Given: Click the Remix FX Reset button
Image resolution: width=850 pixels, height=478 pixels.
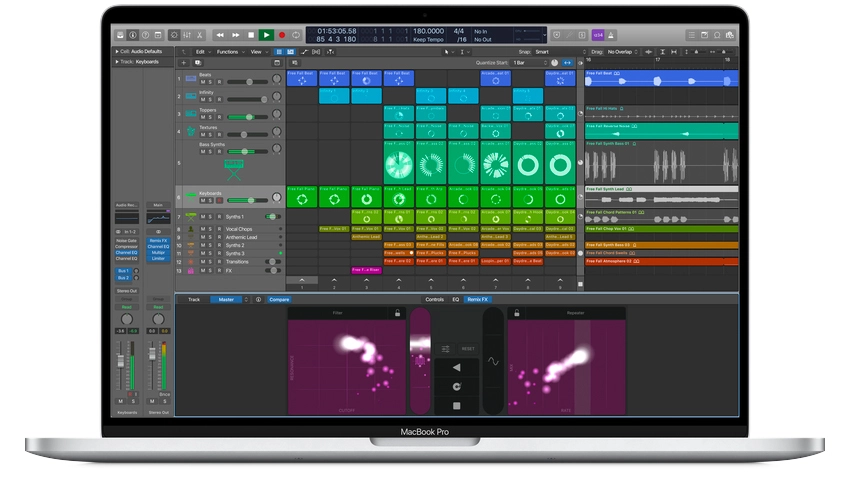Looking at the screenshot, I should point(468,348).
